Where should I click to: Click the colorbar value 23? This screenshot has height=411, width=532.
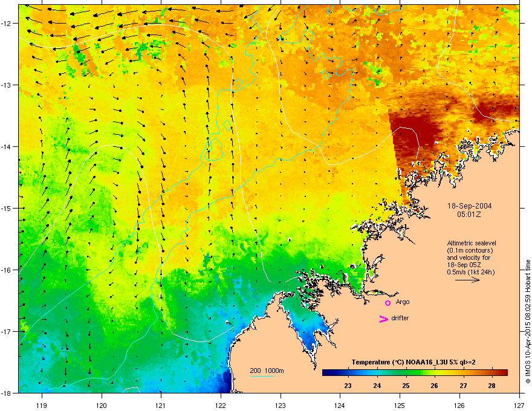coord(348,386)
